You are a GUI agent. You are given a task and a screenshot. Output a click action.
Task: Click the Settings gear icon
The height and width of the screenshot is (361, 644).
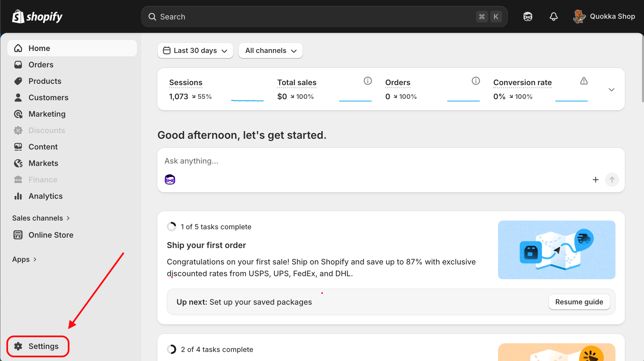[x=18, y=346]
